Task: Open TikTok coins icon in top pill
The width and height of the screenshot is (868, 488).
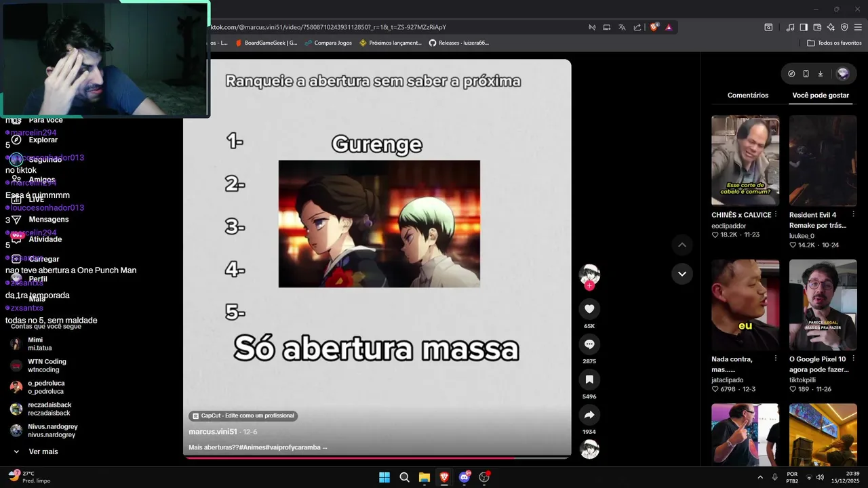Action: tap(791, 74)
